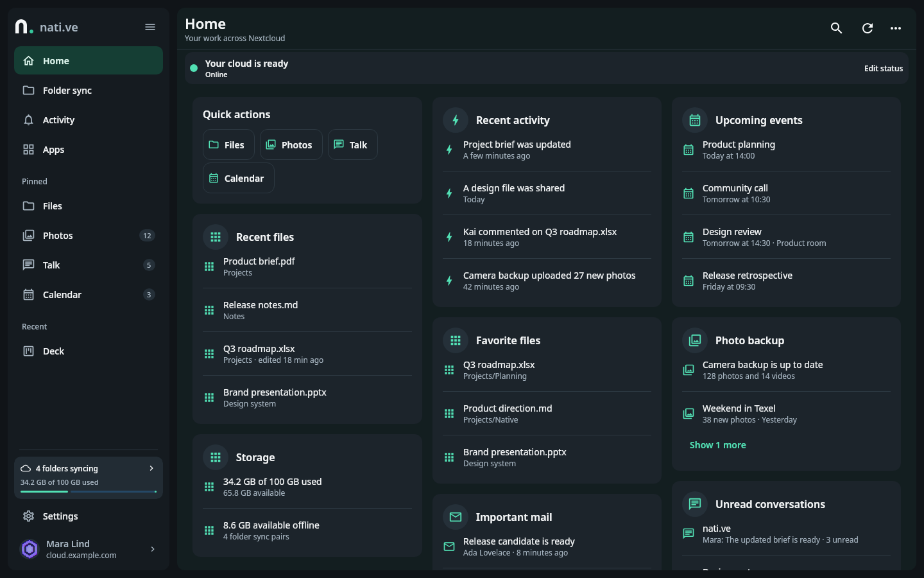Click Calendar quick action button
The height and width of the screenshot is (578, 924).
point(238,178)
